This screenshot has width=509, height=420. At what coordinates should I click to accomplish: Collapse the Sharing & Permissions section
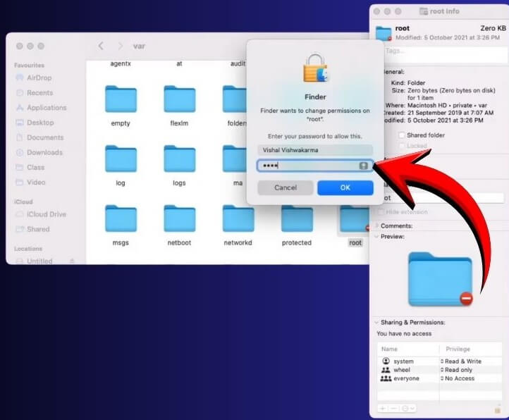click(x=376, y=322)
